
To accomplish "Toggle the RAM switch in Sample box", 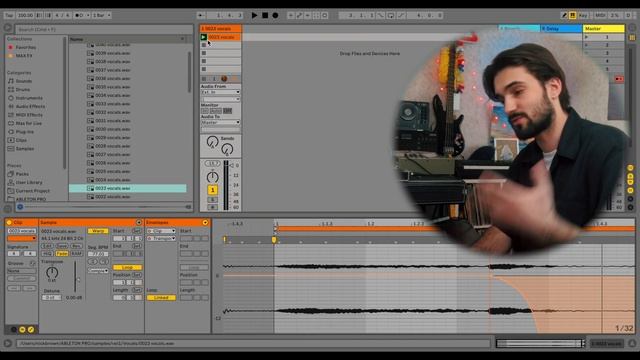I will pos(76,253).
